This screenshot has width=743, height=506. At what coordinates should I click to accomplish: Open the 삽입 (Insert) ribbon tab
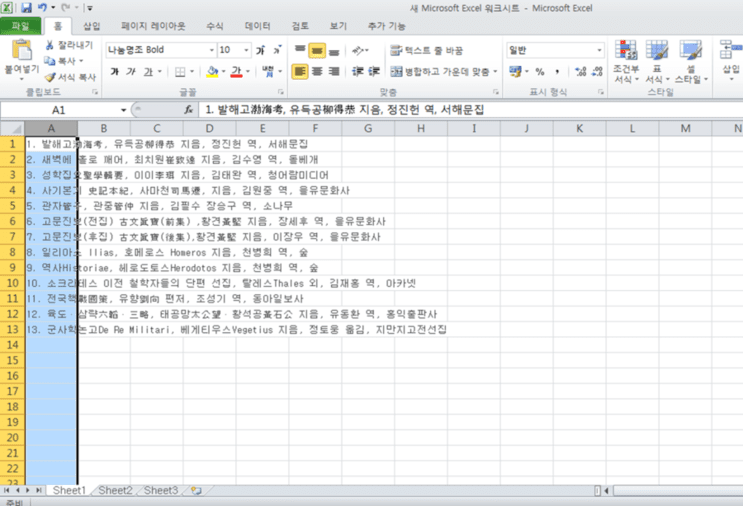pos(91,26)
